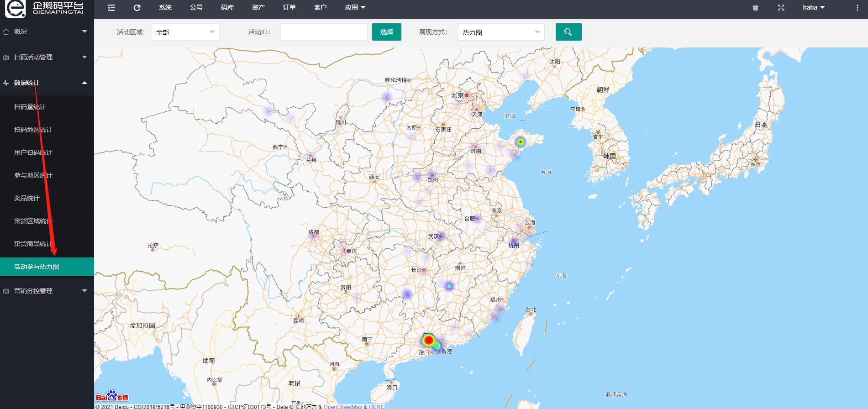Click the green search magnifier button

568,32
